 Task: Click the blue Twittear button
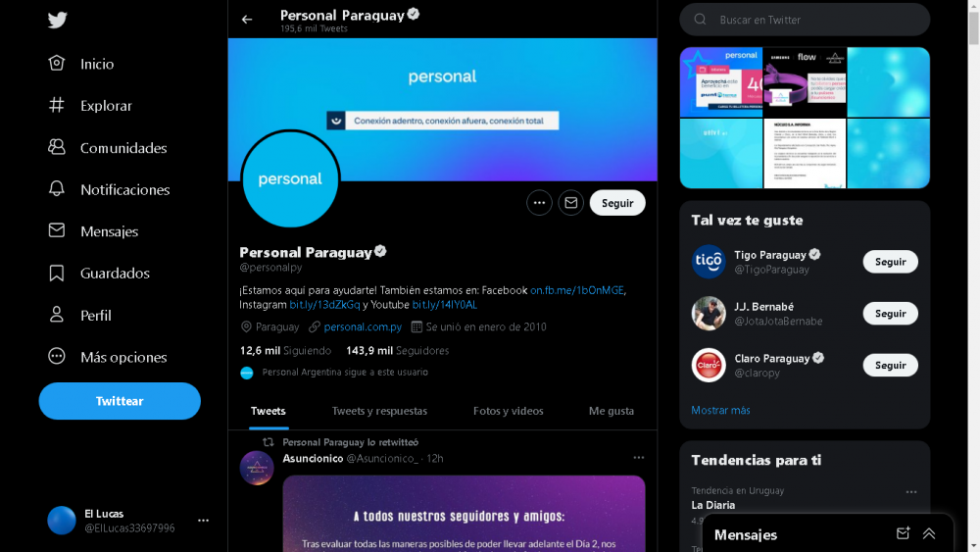click(x=120, y=401)
